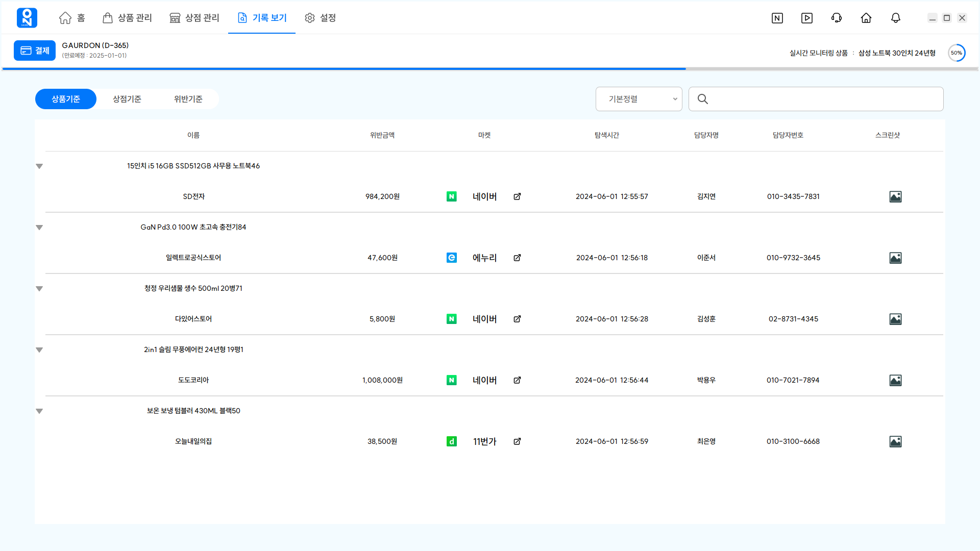Click the 마켓 column header
This screenshot has width=980, height=551.
click(x=484, y=135)
